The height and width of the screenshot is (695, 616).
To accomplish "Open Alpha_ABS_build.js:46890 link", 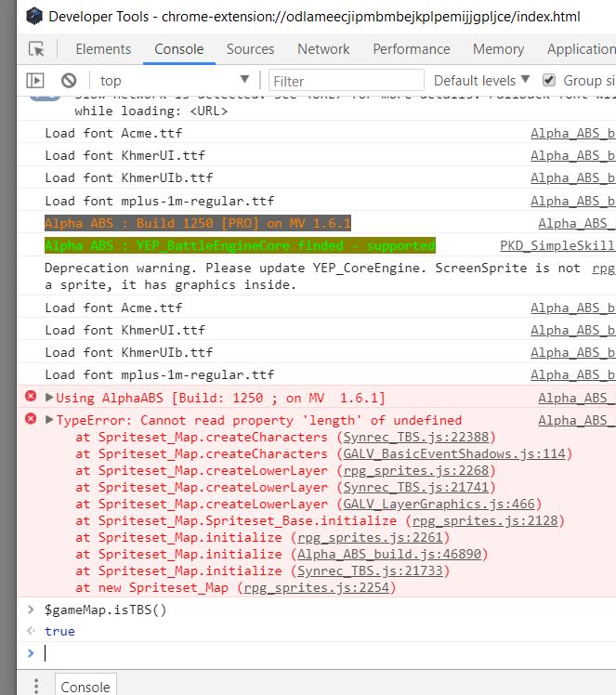I will click(x=389, y=555).
